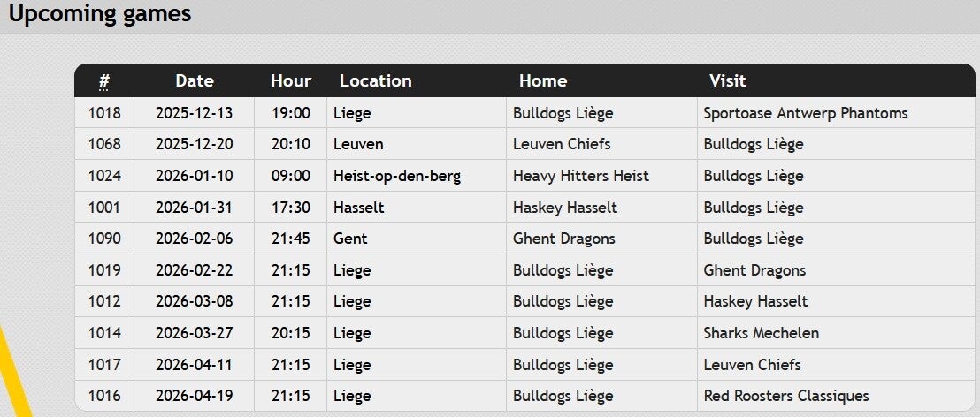The width and height of the screenshot is (980, 417).
Task: Click the 20:15 hour cell
Action: (x=291, y=333)
